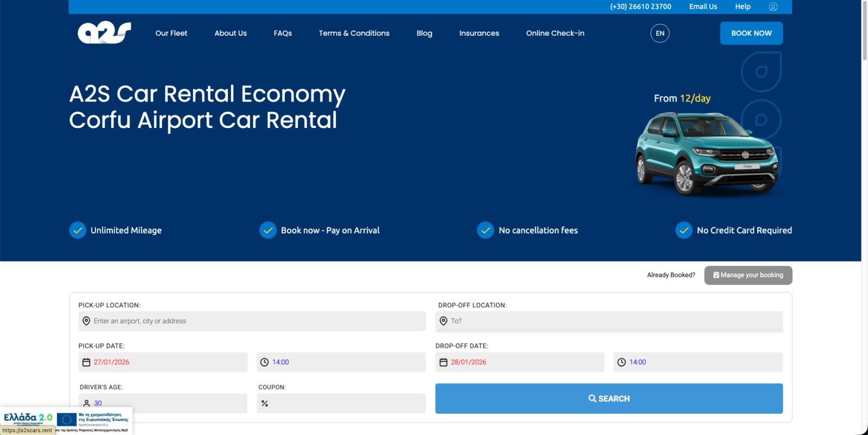Open the pick-up date 27/01/2026 picker

click(x=112, y=362)
